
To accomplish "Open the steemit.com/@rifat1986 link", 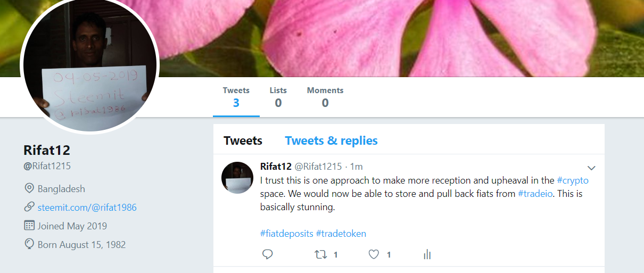I will coord(87,207).
